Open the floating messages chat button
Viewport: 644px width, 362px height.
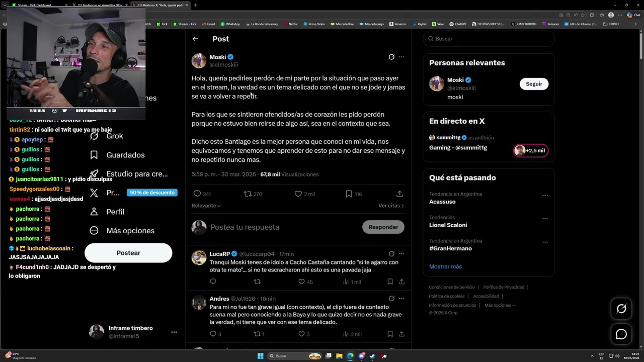click(x=621, y=334)
